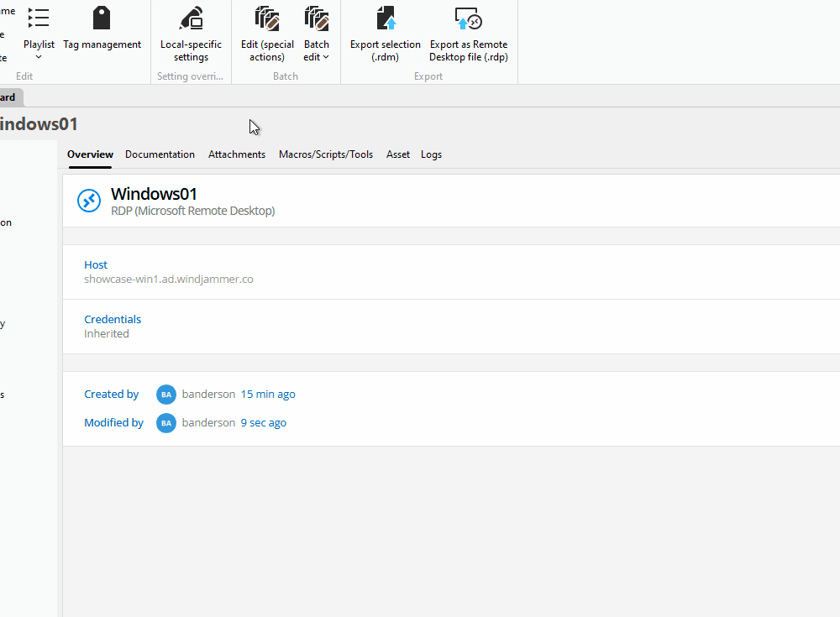The height and width of the screenshot is (617, 840).
Task: Click banderson's avatar beside Modified by
Action: [x=165, y=422]
